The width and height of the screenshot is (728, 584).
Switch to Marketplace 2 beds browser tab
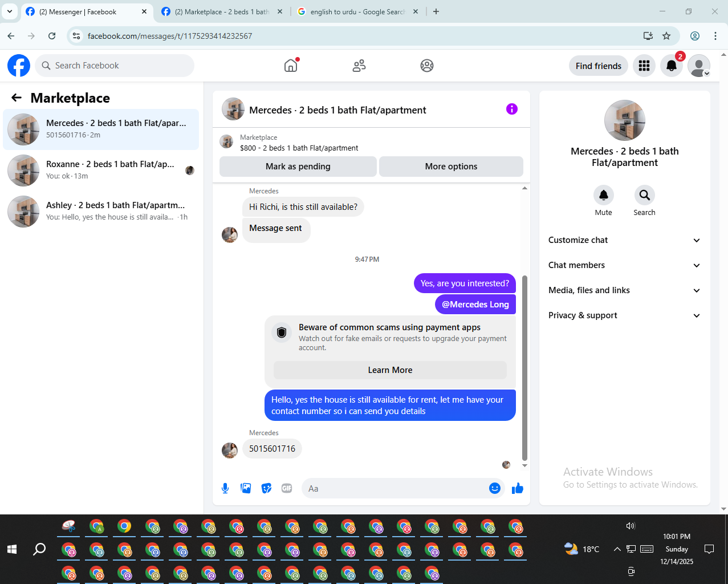tap(222, 11)
